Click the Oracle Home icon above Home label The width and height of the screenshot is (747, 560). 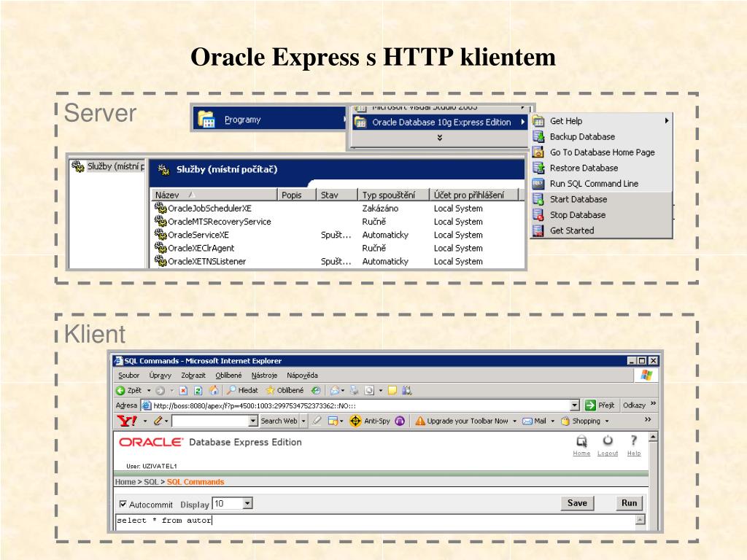(581, 441)
